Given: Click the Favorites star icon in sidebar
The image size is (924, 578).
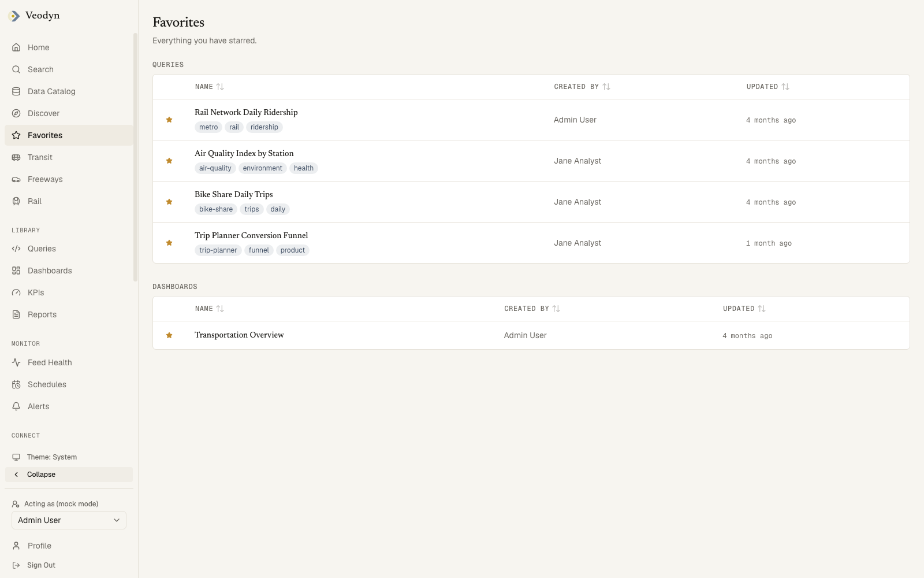Looking at the screenshot, I should [x=16, y=135].
